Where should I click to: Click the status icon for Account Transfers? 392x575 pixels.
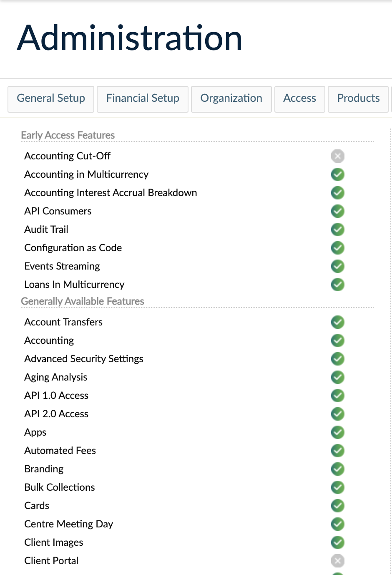337,322
